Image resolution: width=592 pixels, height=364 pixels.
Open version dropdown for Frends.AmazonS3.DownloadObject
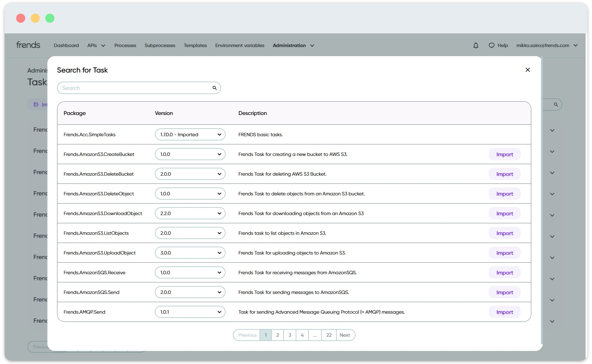click(x=190, y=213)
